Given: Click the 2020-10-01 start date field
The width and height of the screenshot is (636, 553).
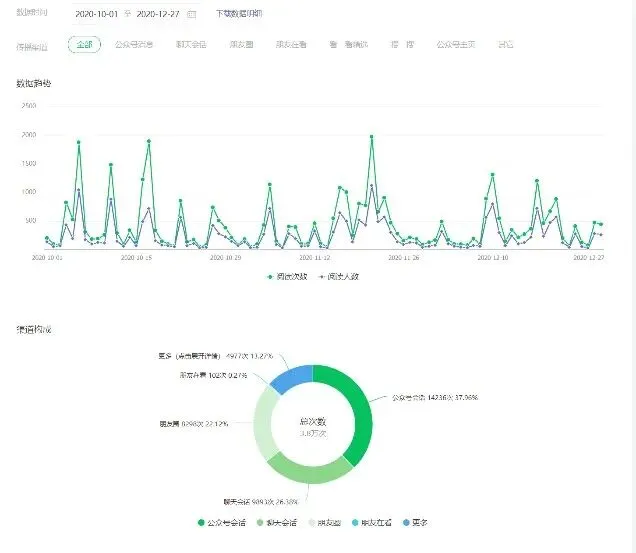Looking at the screenshot, I should pyautogui.click(x=97, y=14).
